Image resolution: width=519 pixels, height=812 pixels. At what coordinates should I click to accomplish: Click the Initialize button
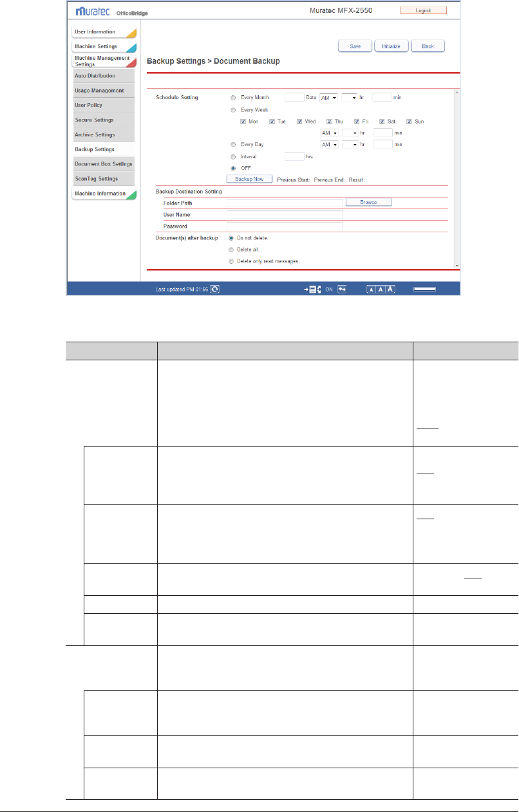391,46
